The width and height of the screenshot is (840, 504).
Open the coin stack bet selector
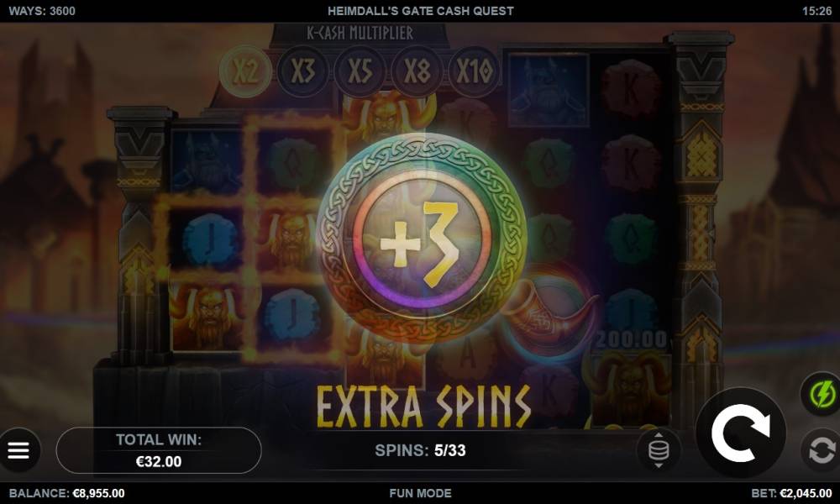point(659,450)
